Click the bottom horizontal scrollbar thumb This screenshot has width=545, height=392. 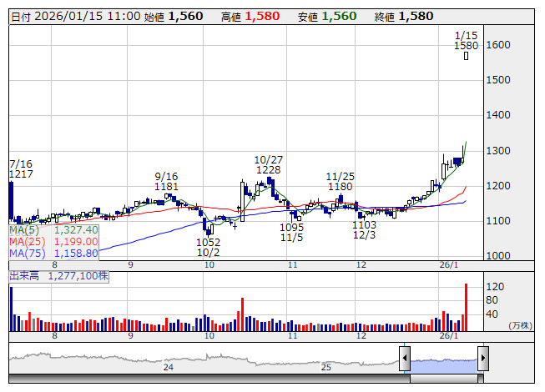point(443,379)
